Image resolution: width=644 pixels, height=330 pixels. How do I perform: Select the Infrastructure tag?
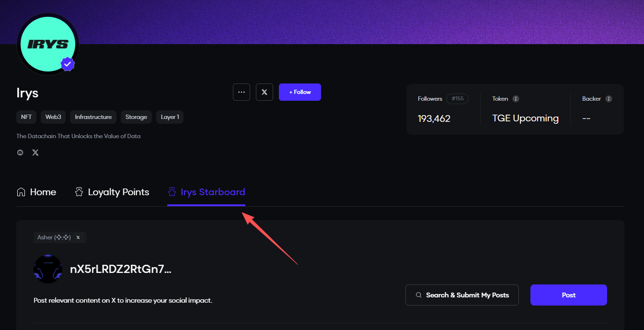tap(93, 117)
